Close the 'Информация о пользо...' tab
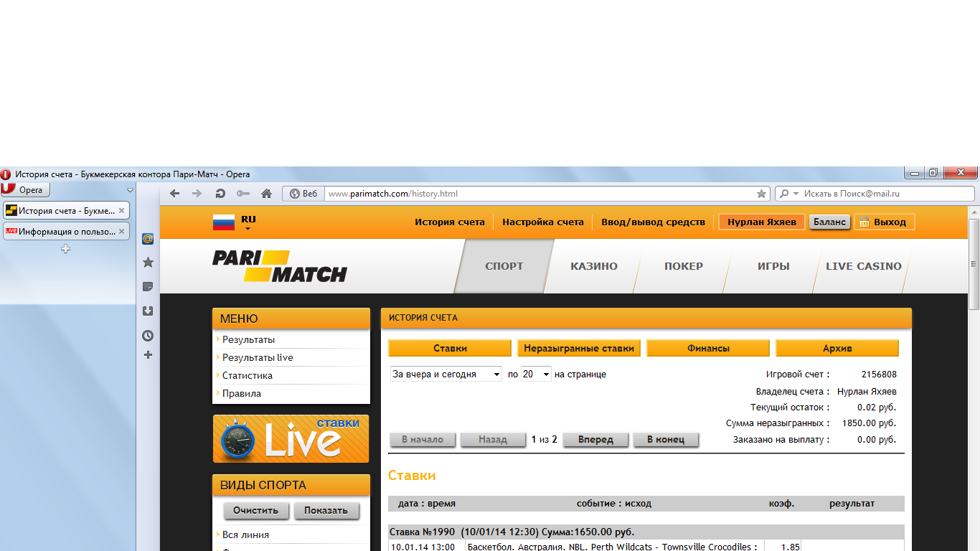The height and width of the screenshot is (551, 980). click(x=121, y=231)
